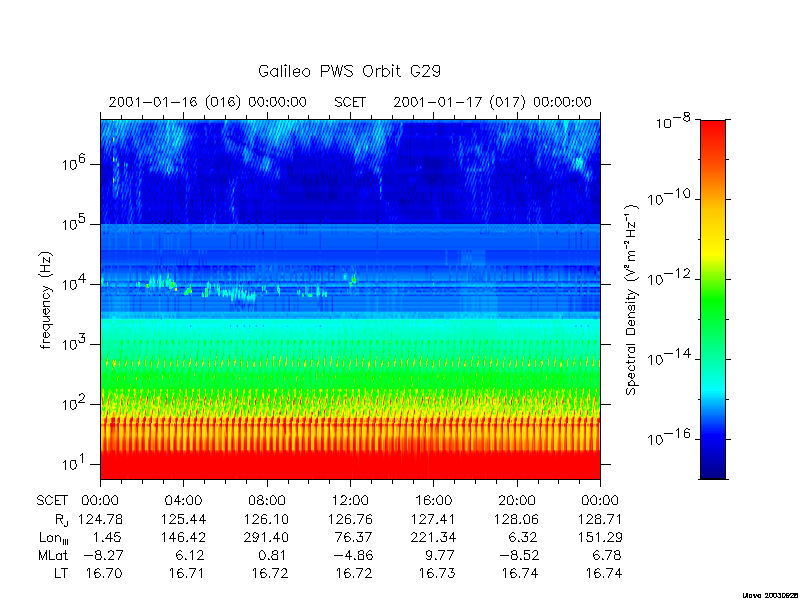Viewport: 800px width, 600px height.
Task: Click colorbar label 10^-14
Action: pos(668,357)
